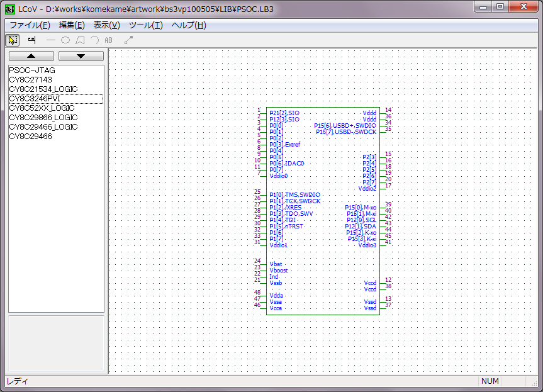Screen dimensions: 543x392
Task: Open the 編集(E) menu
Action: [72, 25]
